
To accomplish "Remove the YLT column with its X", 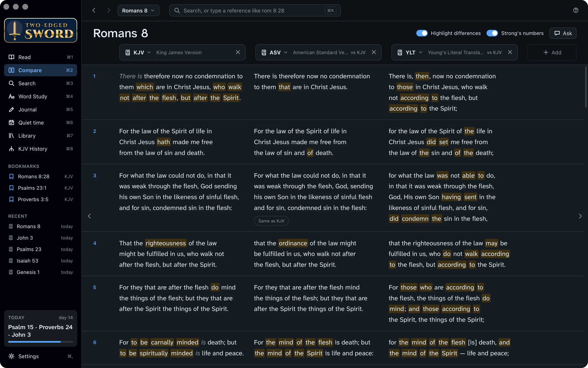I will click(510, 52).
